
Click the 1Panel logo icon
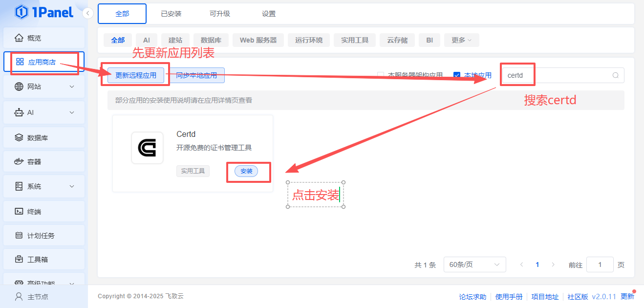[x=21, y=12]
